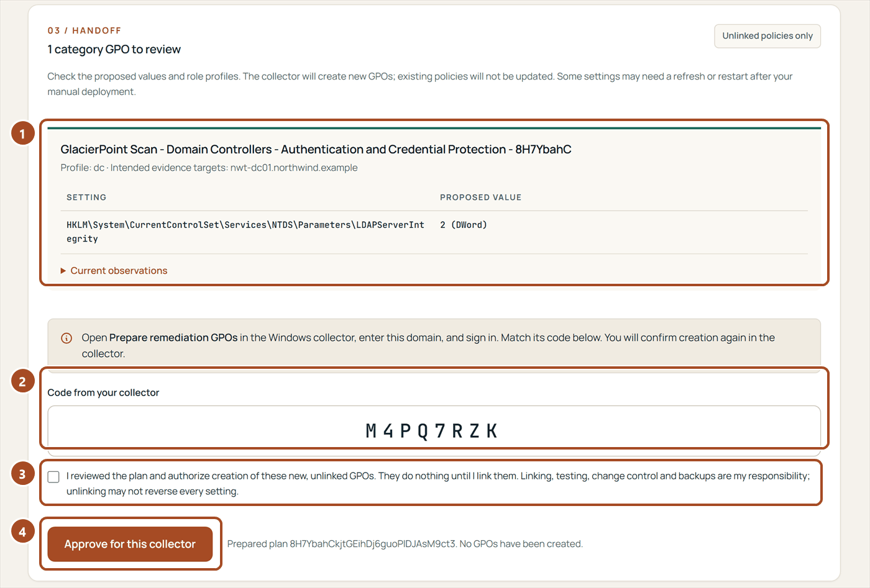This screenshot has height=588, width=870.
Task: Click the Profile and evidence targets line
Action: (x=209, y=168)
